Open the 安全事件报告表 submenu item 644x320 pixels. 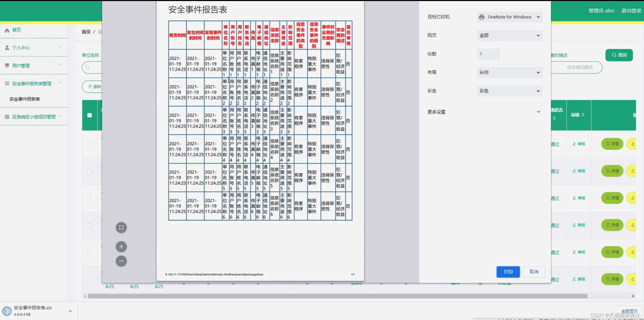tap(25, 99)
